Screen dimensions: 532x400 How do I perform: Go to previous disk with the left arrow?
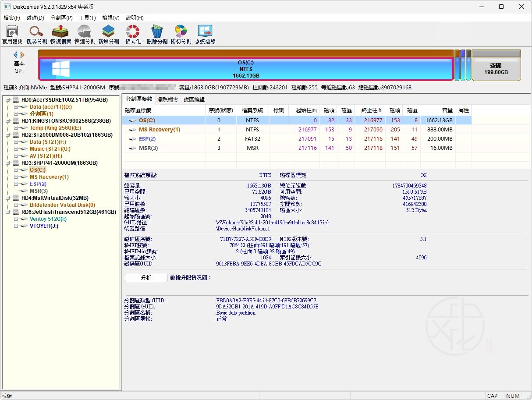point(16,55)
